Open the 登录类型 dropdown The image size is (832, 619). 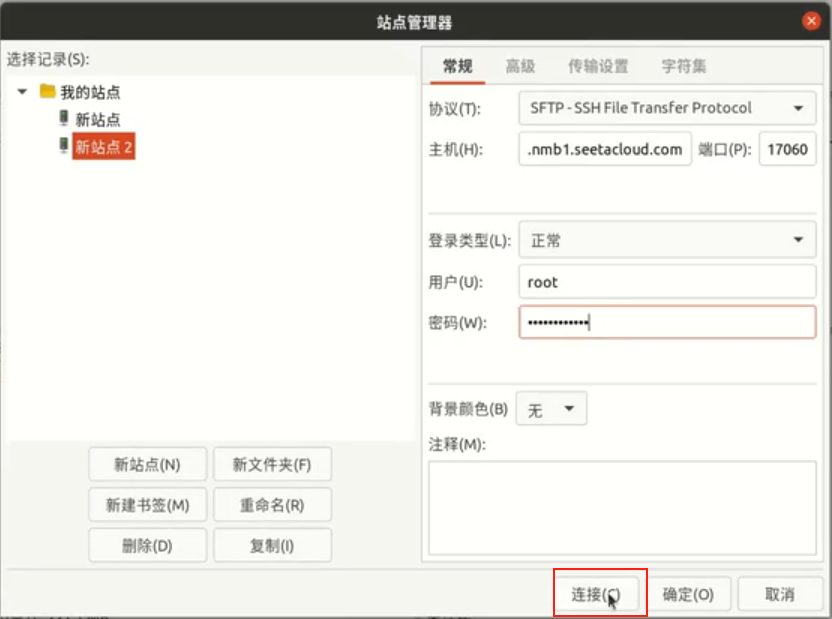[x=667, y=240]
